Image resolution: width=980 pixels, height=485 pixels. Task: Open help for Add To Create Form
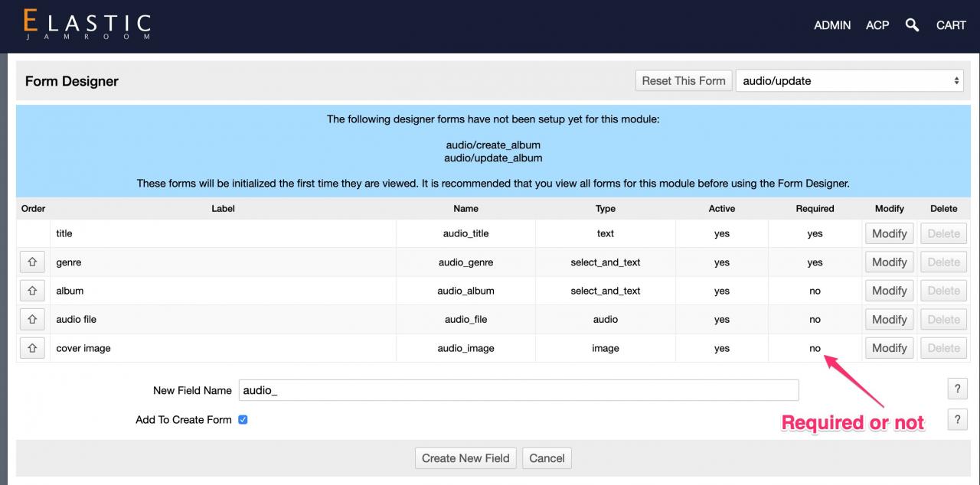tap(957, 419)
